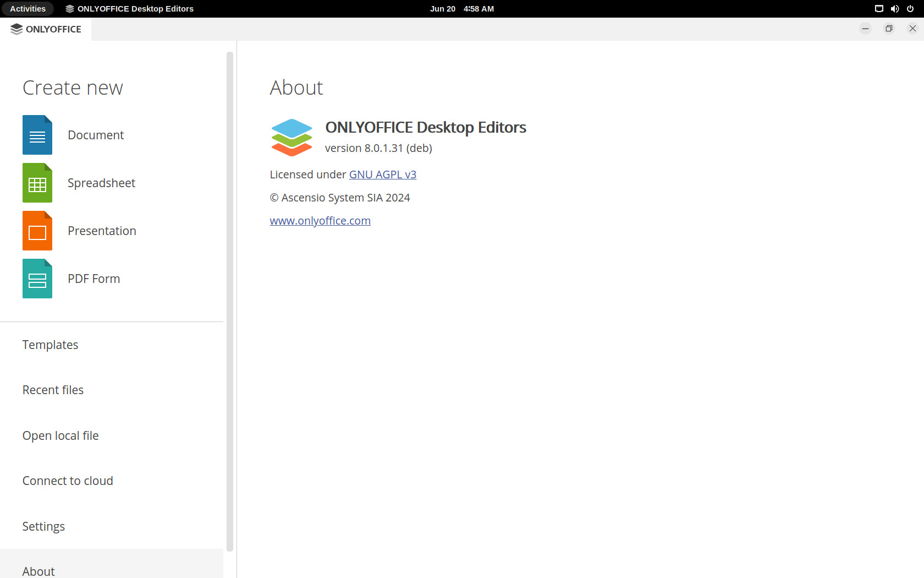The height and width of the screenshot is (578, 924).
Task: Click the Ascensio System SIA 2024 copyright text
Action: [x=340, y=198]
